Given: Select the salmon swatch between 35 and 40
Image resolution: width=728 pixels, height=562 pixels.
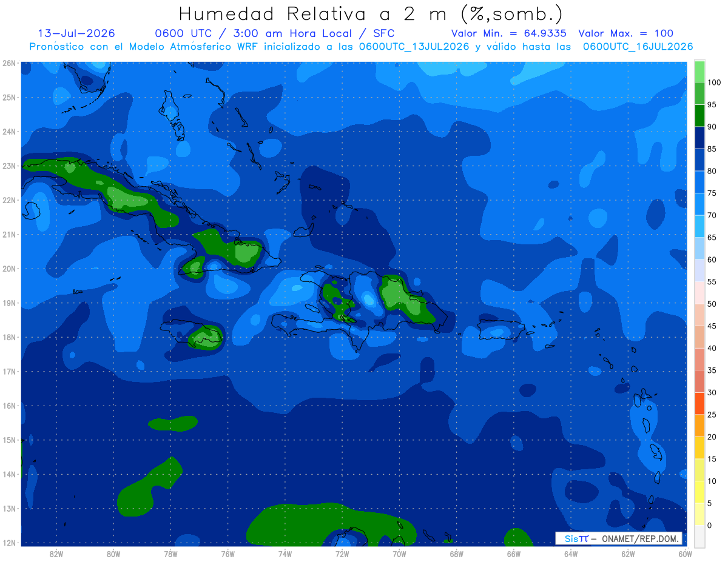Looking at the screenshot, I should 699,359.
